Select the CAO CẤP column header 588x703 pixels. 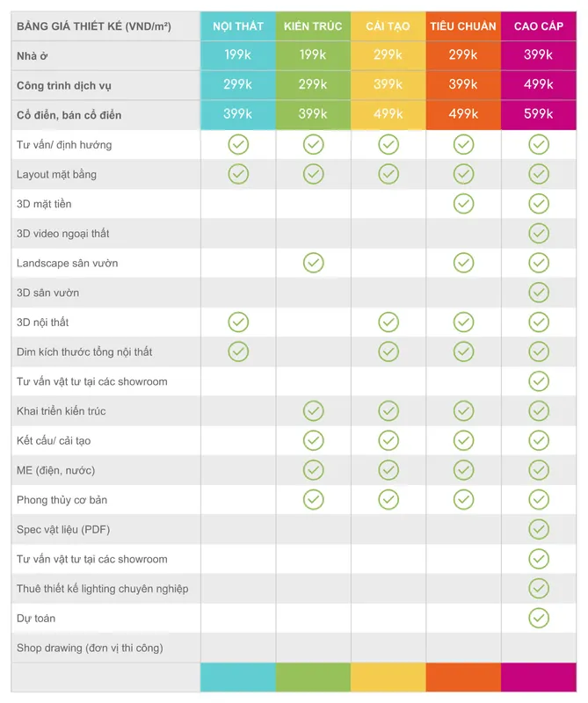tap(539, 26)
